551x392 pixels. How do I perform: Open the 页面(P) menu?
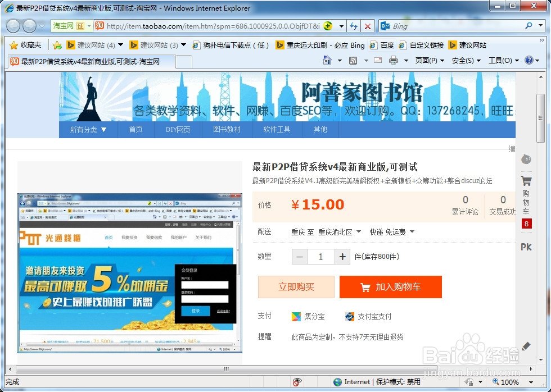(430, 60)
